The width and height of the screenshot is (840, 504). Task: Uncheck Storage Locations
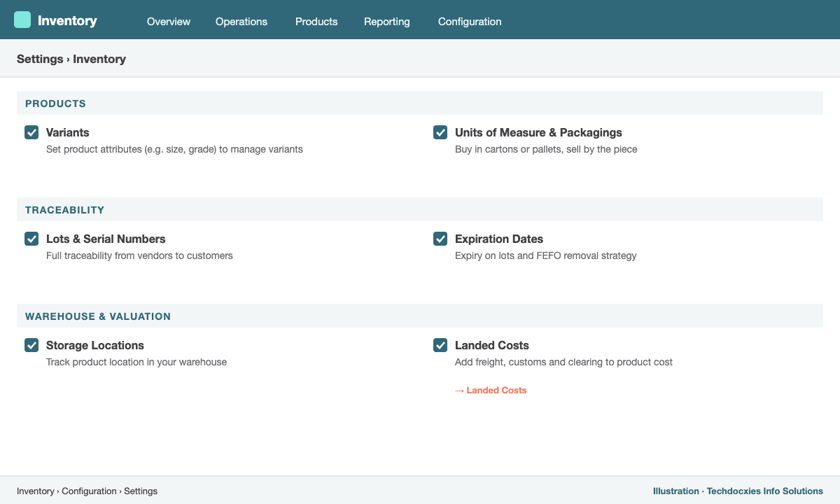tap(31, 345)
